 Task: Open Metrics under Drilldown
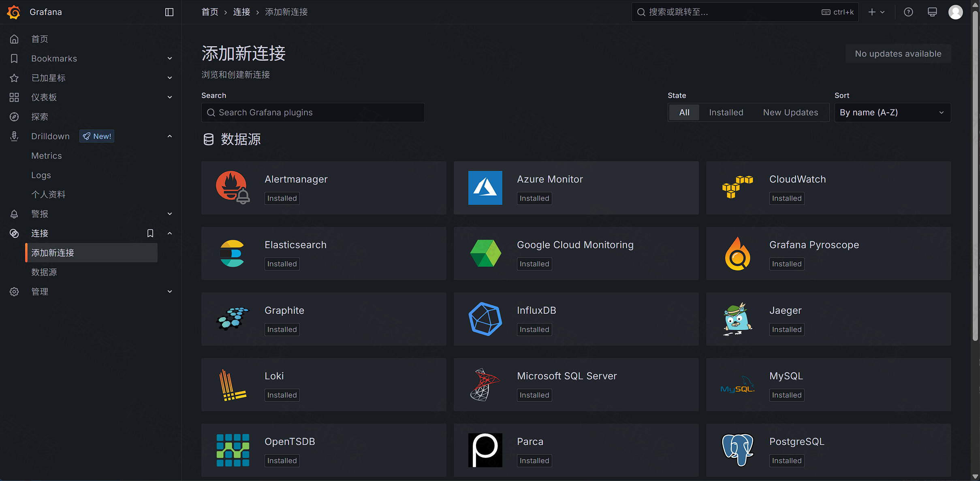pyautogui.click(x=47, y=155)
